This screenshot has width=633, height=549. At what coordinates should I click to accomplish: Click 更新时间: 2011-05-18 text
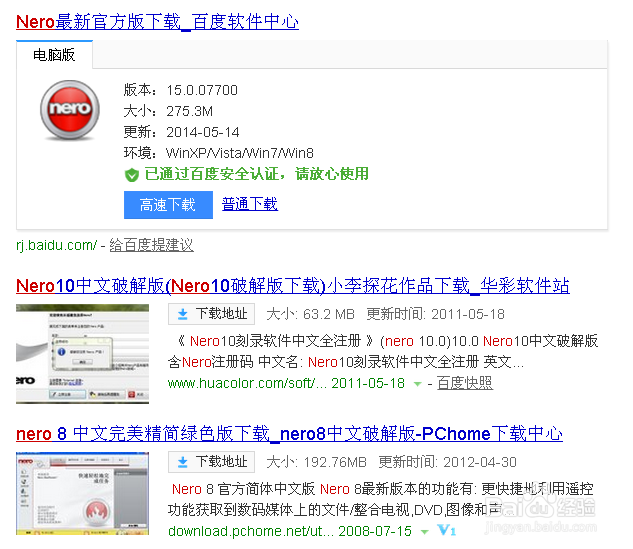pyautogui.click(x=436, y=314)
